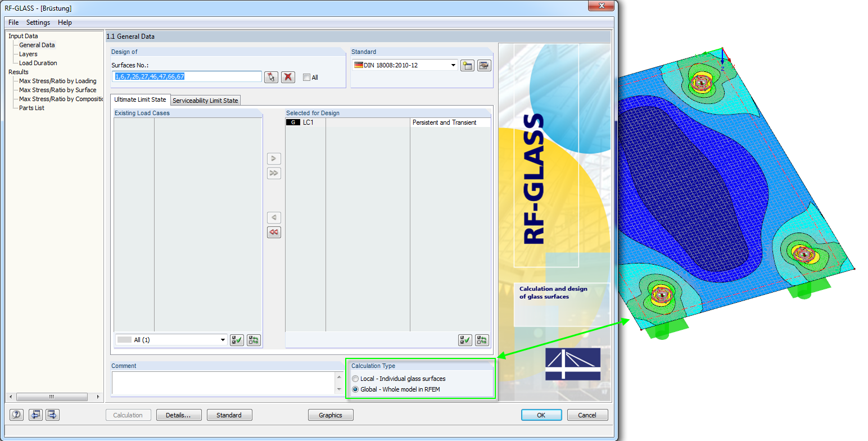868x441 pixels.
Task: Click the Cancel button
Action: click(587, 415)
